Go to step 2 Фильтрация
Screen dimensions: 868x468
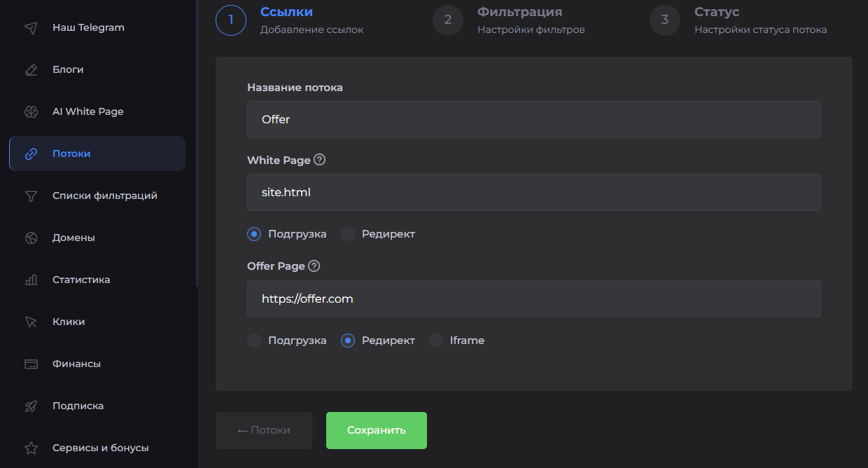(448, 20)
